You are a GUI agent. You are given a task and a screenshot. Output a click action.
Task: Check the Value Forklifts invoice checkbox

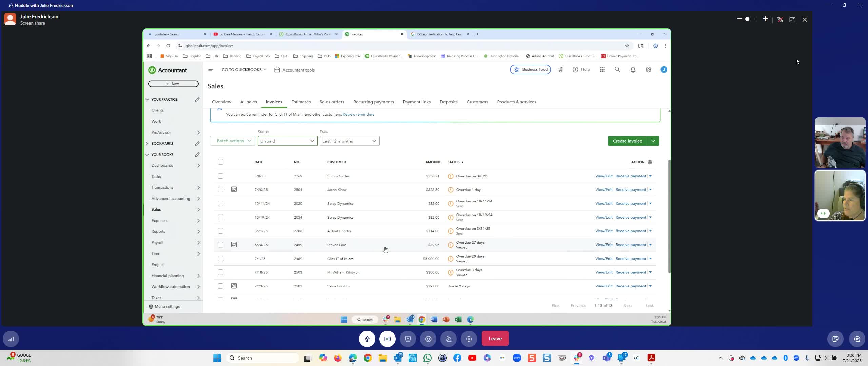pos(221,286)
